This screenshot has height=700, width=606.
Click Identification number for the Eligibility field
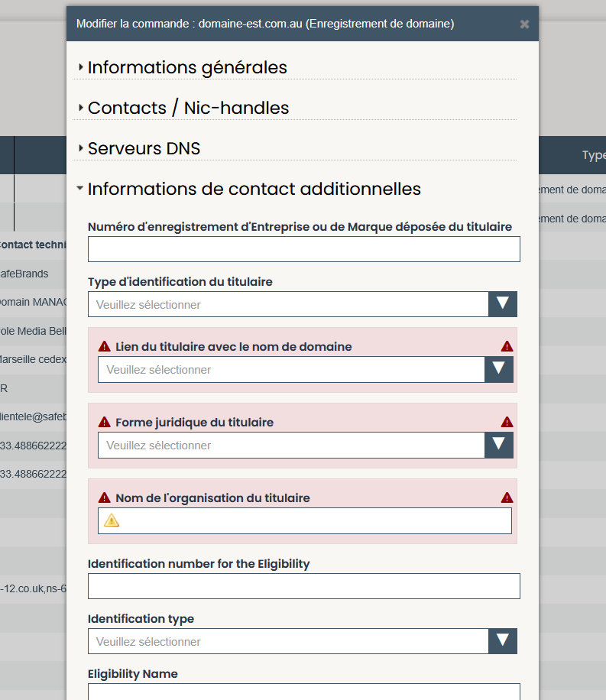pyautogui.click(x=303, y=586)
